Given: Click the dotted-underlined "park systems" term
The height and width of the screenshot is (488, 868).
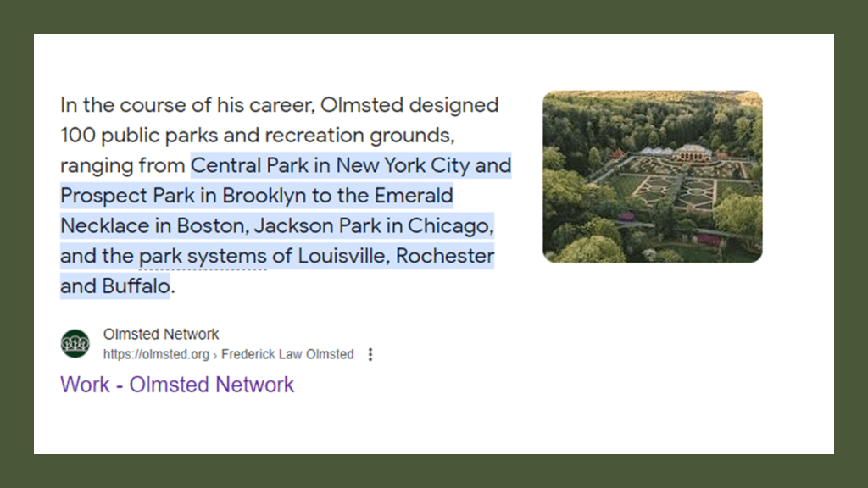Looking at the screenshot, I should (x=203, y=256).
